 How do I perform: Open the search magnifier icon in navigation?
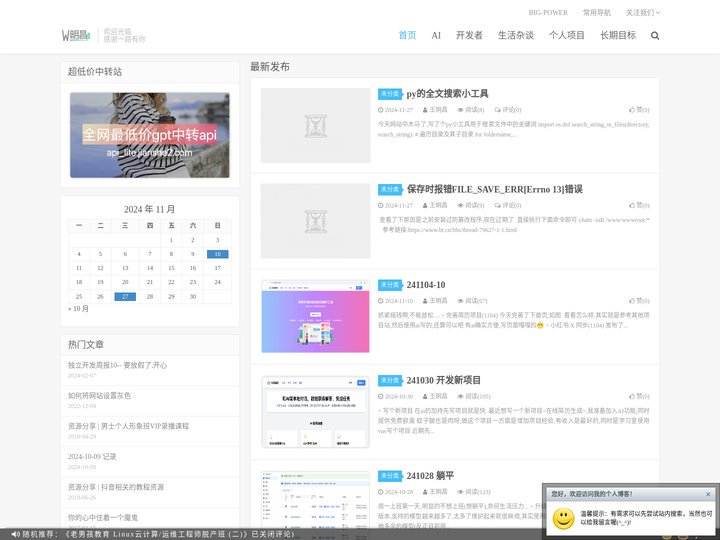pos(655,35)
